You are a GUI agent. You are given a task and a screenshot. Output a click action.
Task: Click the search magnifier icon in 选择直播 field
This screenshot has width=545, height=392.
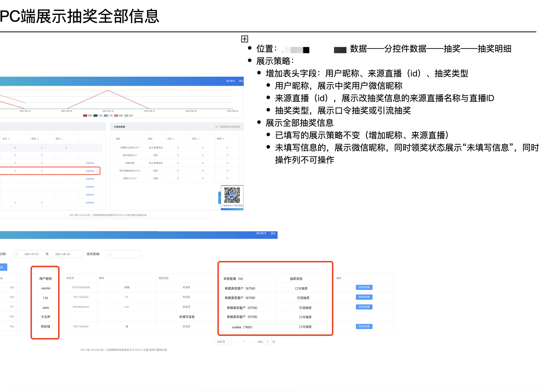click(x=110, y=254)
